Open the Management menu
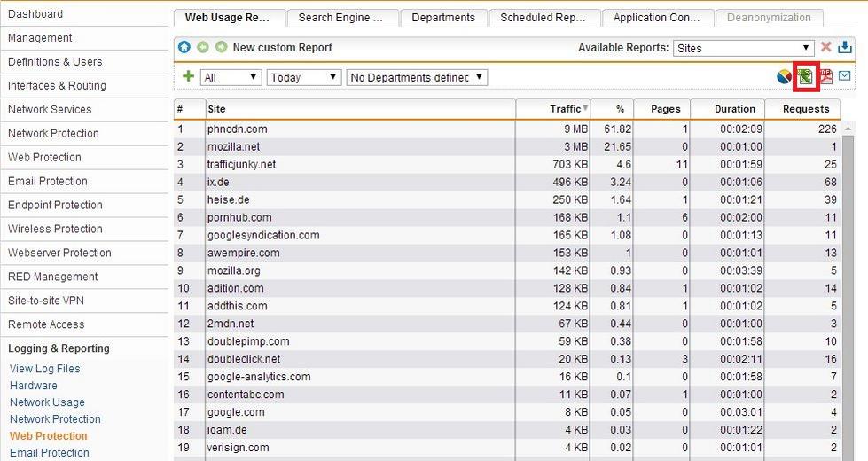The height and width of the screenshot is (461, 868). (84, 37)
